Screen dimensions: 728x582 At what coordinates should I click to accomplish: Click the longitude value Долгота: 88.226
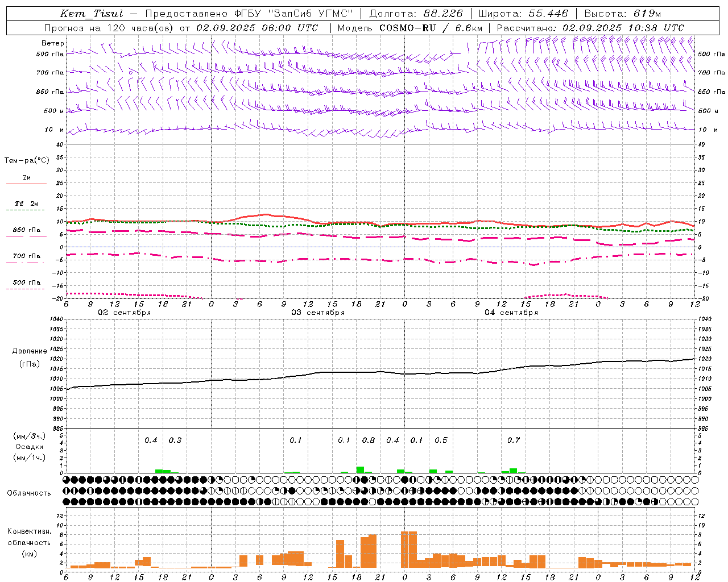tap(416, 14)
